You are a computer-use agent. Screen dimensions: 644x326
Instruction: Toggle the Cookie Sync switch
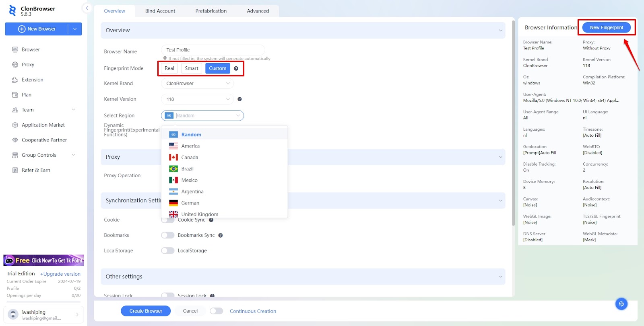[168, 220]
